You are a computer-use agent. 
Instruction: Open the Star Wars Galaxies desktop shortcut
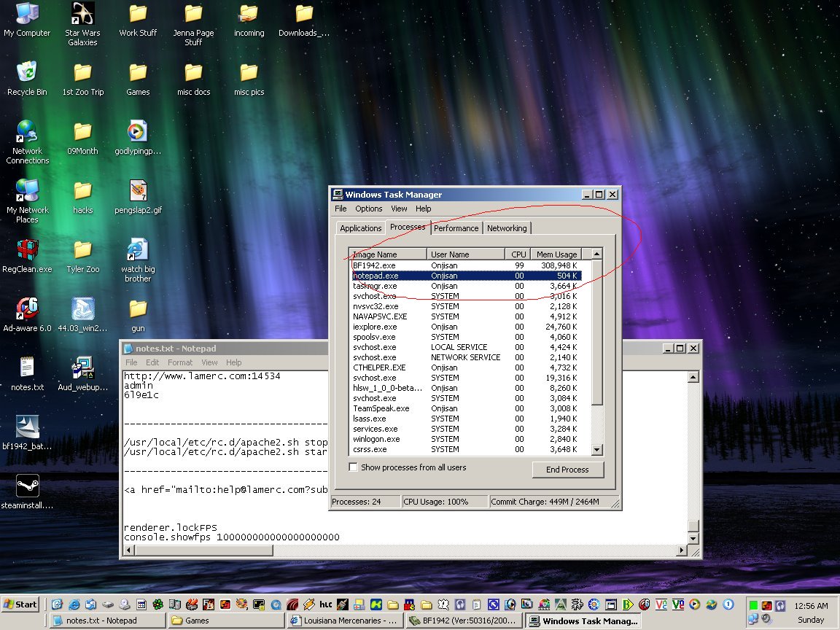point(82,14)
